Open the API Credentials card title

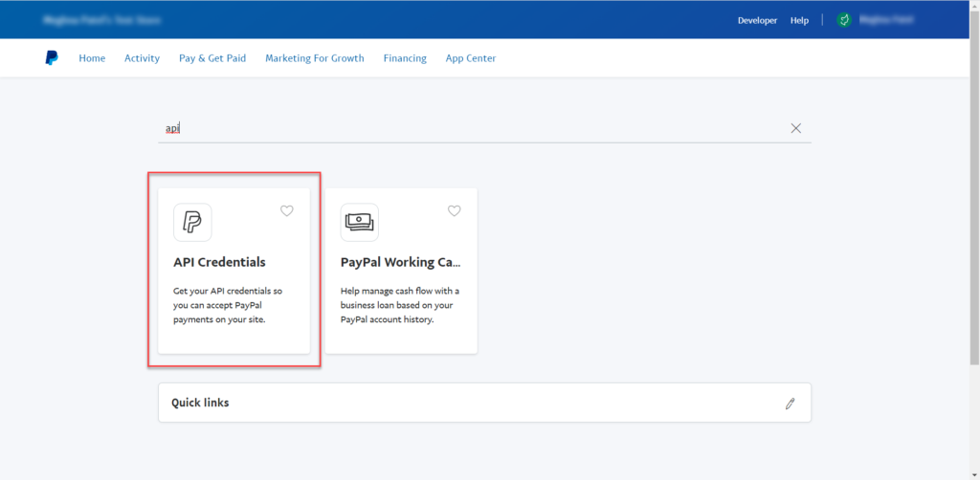click(x=219, y=262)
